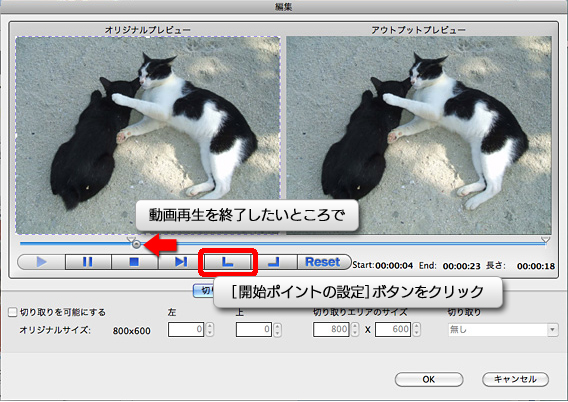Set the trim start point
This screenshot has width=568, height=402.
click(x=227, y=261)
